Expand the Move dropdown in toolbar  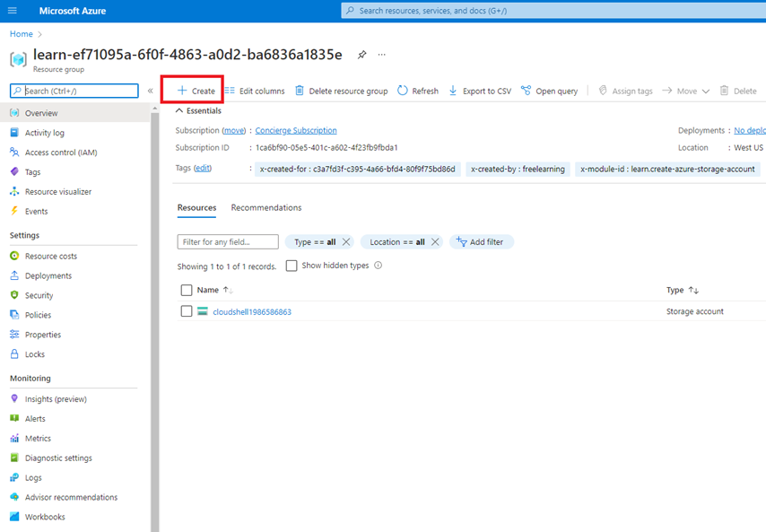tap(686, 91)
